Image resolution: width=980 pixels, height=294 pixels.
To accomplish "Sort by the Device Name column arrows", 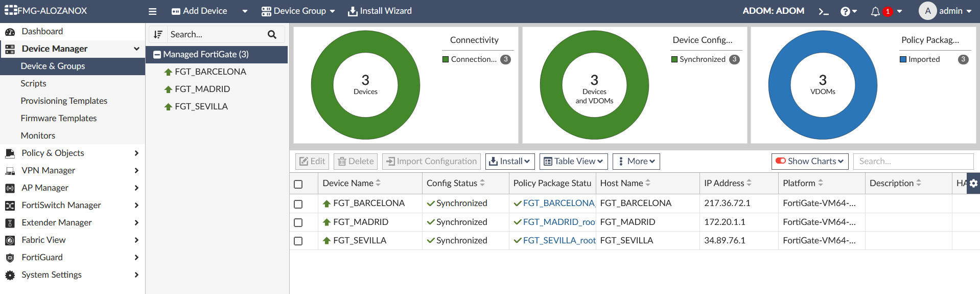I will (x=378, y=183).
